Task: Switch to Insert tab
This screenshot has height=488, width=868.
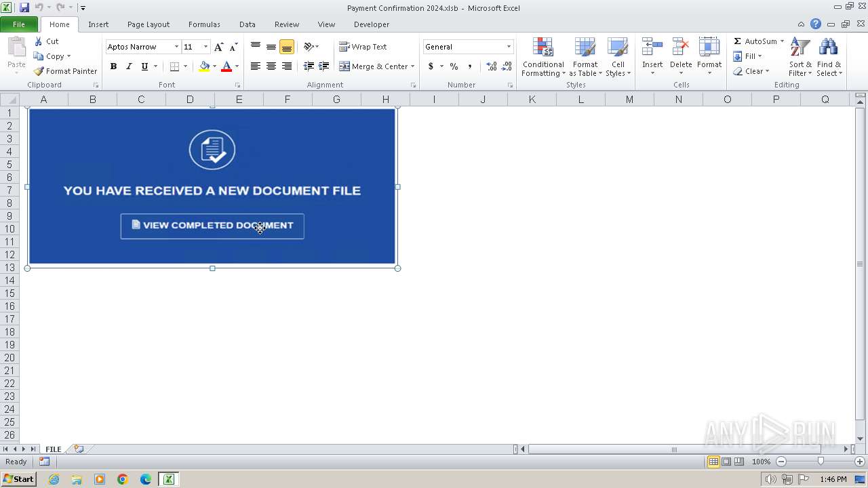Action: point(98,24)
